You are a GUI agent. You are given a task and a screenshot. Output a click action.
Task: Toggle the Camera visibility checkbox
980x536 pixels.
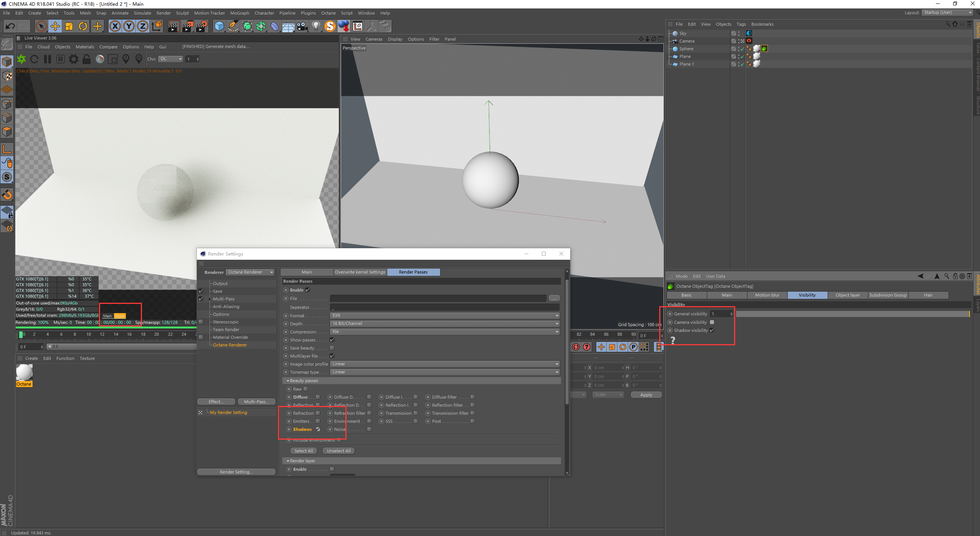click(712, 322)
